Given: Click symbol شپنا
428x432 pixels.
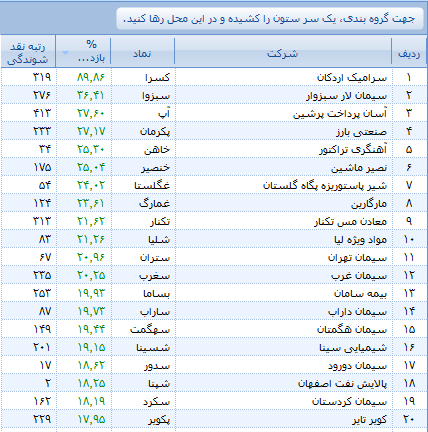Looking at the screenshot, I should pyautogui.click(x=159, y=384).
